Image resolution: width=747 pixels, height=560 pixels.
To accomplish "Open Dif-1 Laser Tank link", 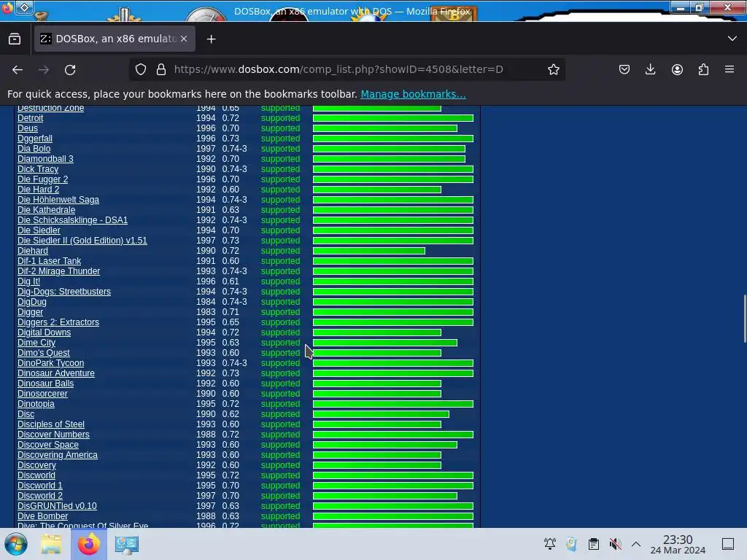I will [49, 261].
